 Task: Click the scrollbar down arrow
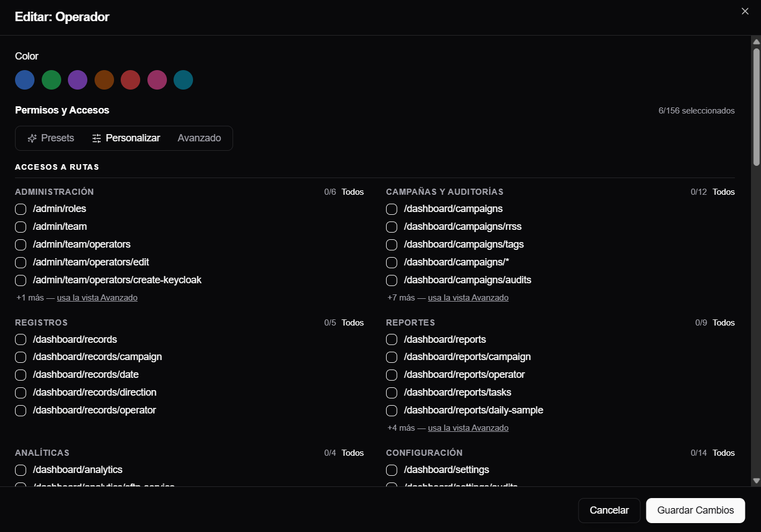756,481
